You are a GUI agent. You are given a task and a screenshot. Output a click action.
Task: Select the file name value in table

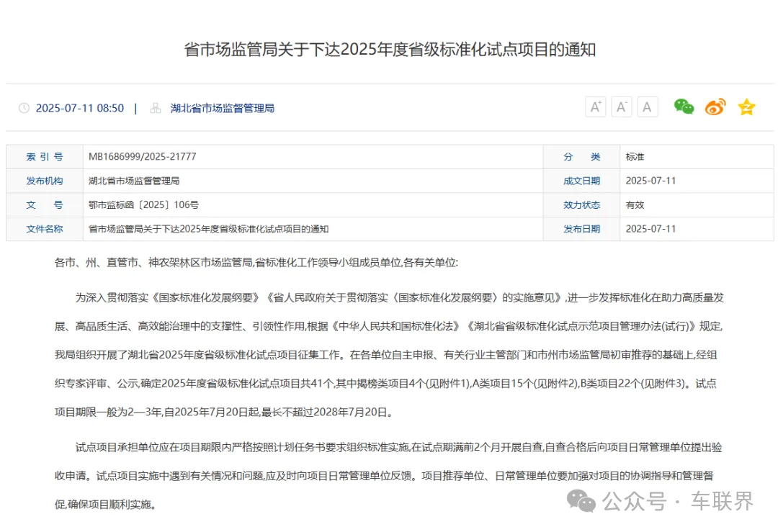pos(208,229)
